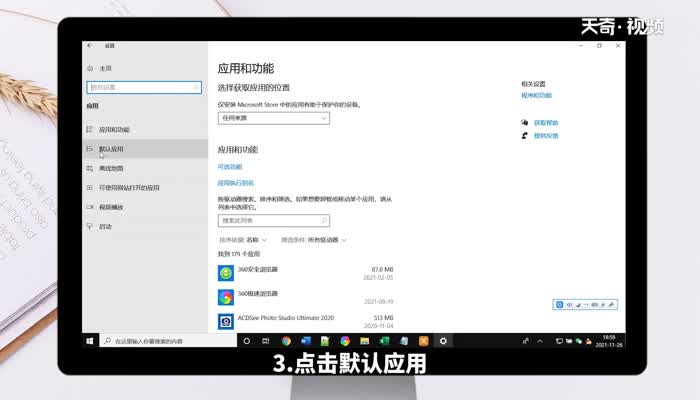
Task: Choose 可使用网站打开的应用 sidebar entry
Action: [x=145, y=188]
